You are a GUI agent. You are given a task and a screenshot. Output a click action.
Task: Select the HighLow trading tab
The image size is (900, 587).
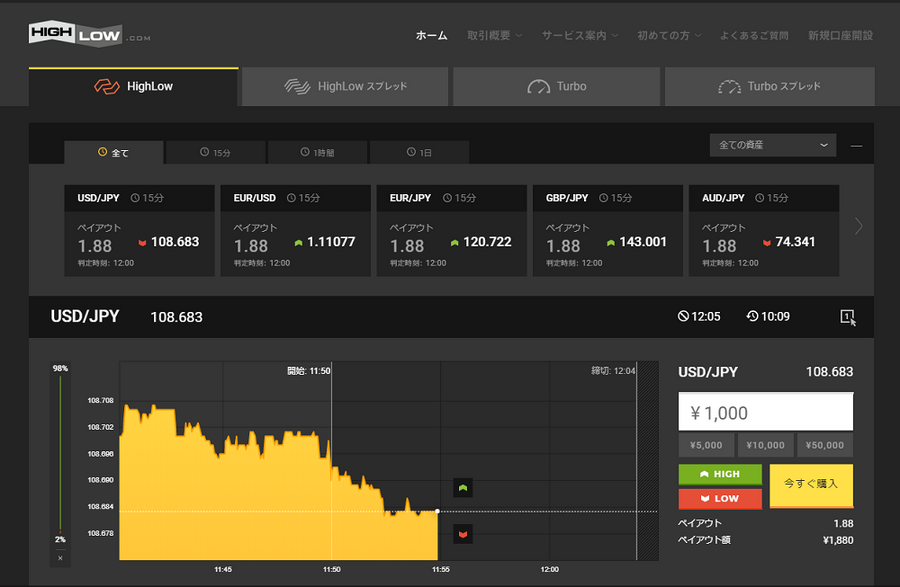click(x=133, y=87)
